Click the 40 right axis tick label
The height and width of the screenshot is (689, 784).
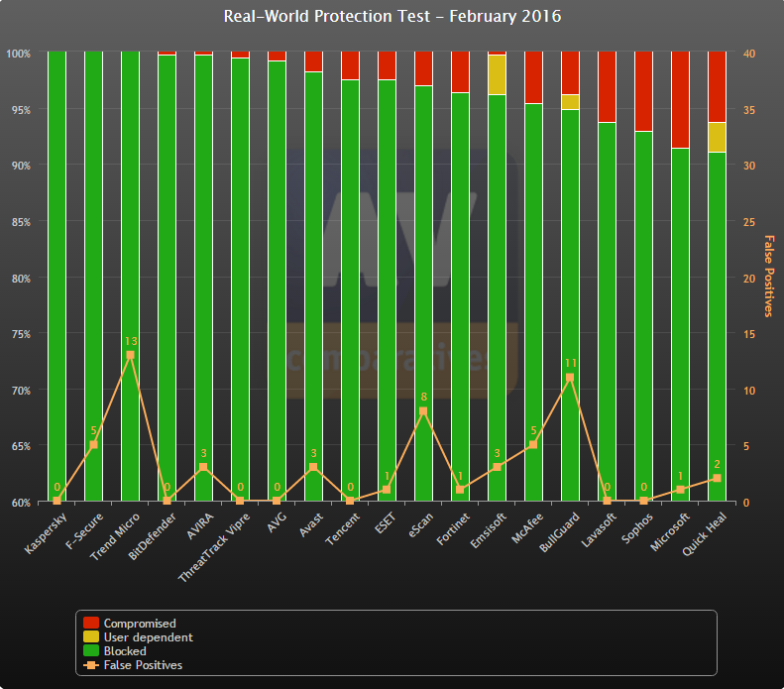pos(749,54)
